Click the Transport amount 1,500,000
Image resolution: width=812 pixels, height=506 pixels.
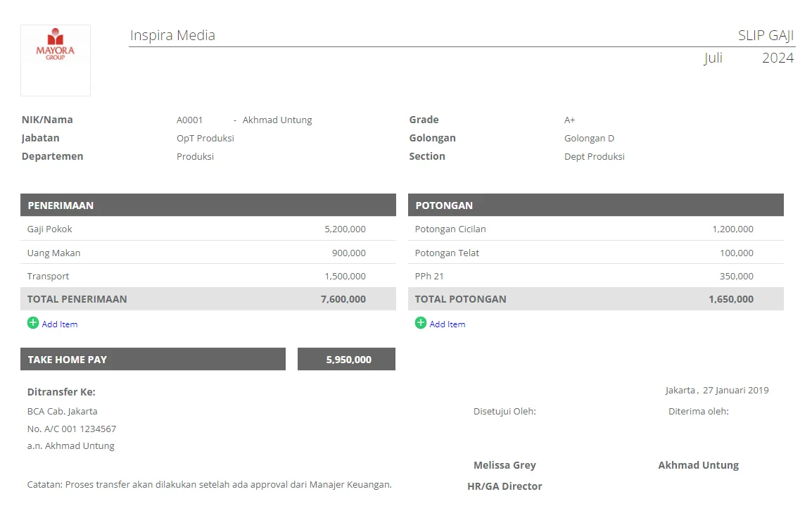[345, 276]
